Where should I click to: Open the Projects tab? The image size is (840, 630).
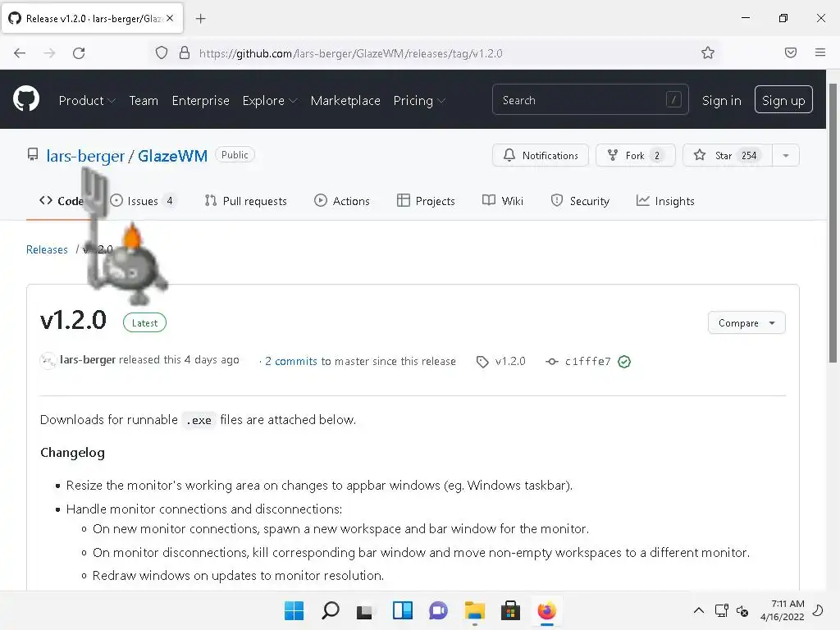coord(426,201)
